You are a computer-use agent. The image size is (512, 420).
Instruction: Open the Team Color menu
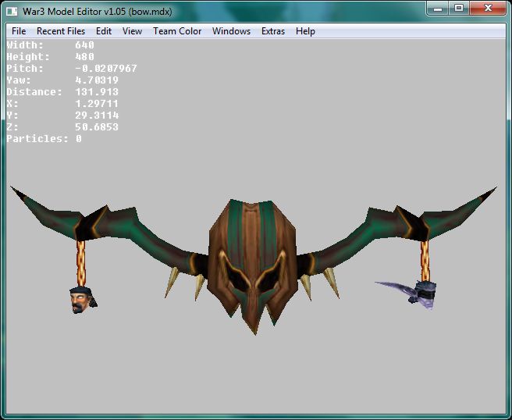point(177,31)
